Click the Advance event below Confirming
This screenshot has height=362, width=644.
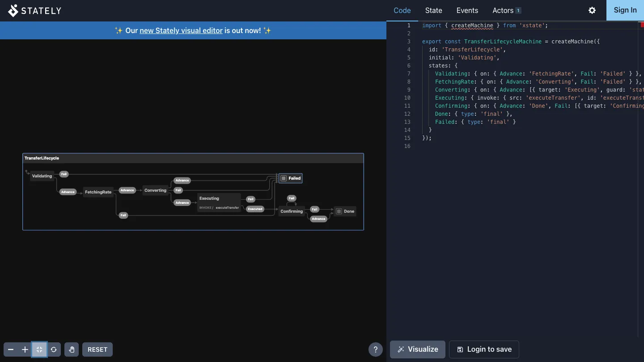coord(318,219)
